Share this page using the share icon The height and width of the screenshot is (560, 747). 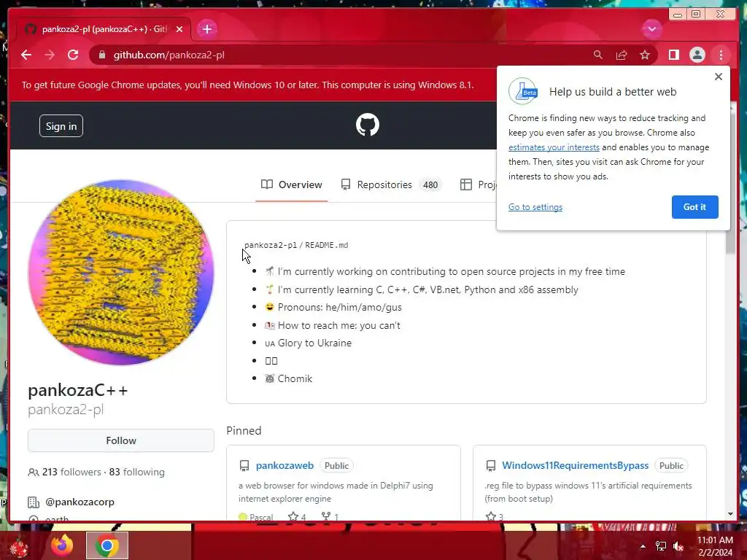tap(622, 55)
